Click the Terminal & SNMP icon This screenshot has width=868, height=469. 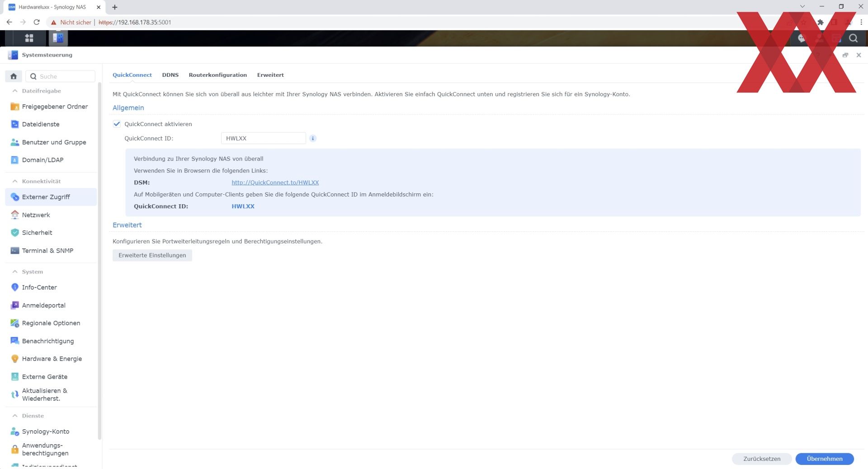point(14,251)
